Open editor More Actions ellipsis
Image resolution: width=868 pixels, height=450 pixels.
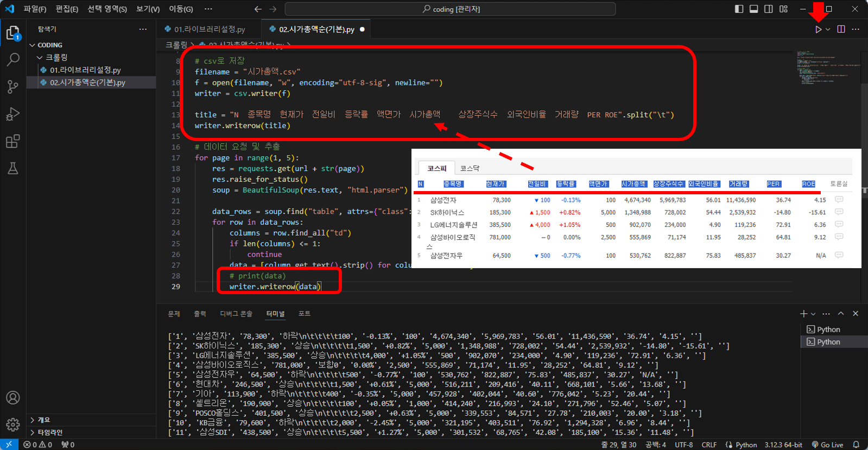[856, 29]
